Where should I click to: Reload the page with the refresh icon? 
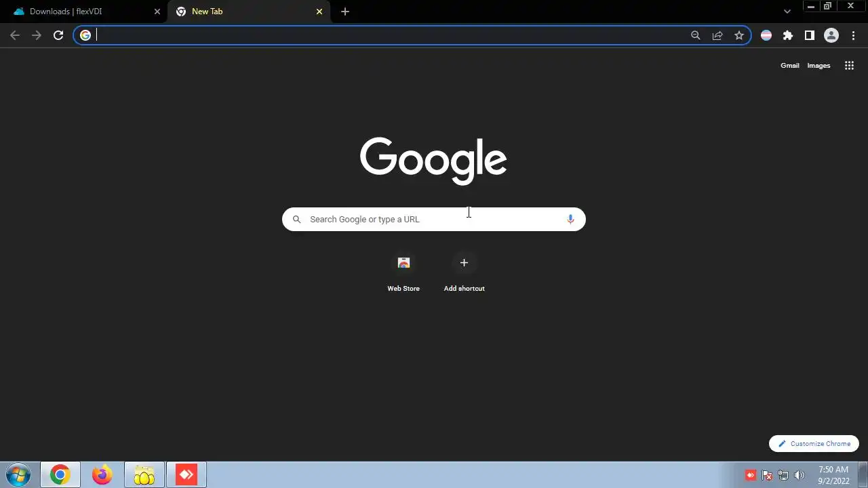pyautogui.click(x=58, y=35)
